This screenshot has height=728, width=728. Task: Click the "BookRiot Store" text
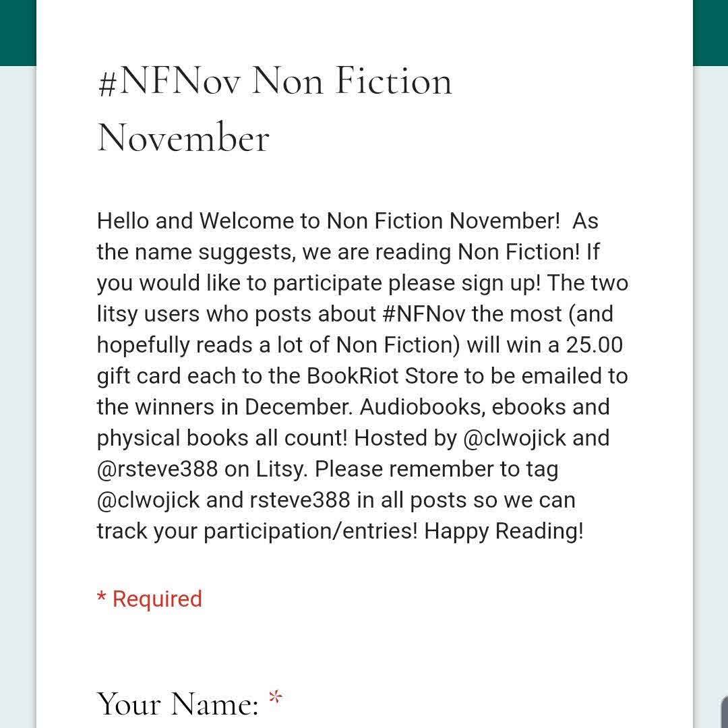pyautogui.click(x=382, y=376)
